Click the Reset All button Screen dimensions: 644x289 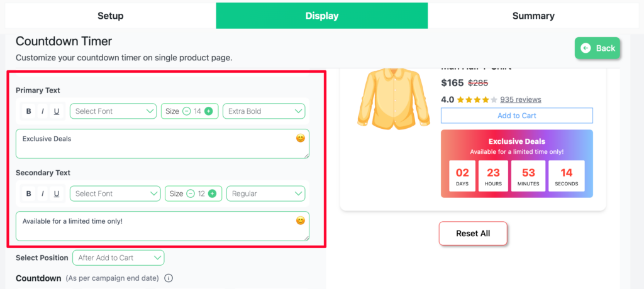(473, 234)
